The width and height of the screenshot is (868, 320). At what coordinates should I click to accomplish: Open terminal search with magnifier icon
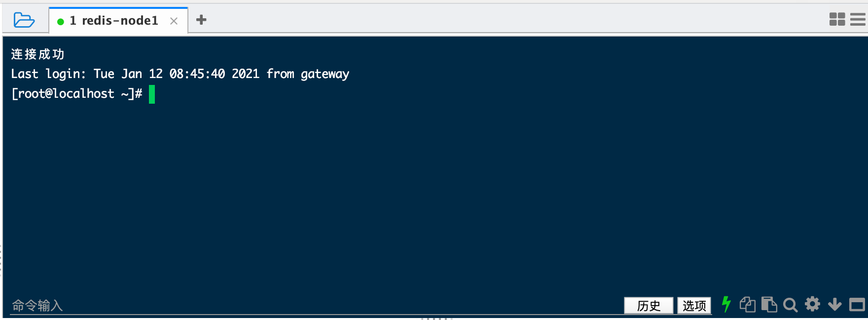coord(790,305)
